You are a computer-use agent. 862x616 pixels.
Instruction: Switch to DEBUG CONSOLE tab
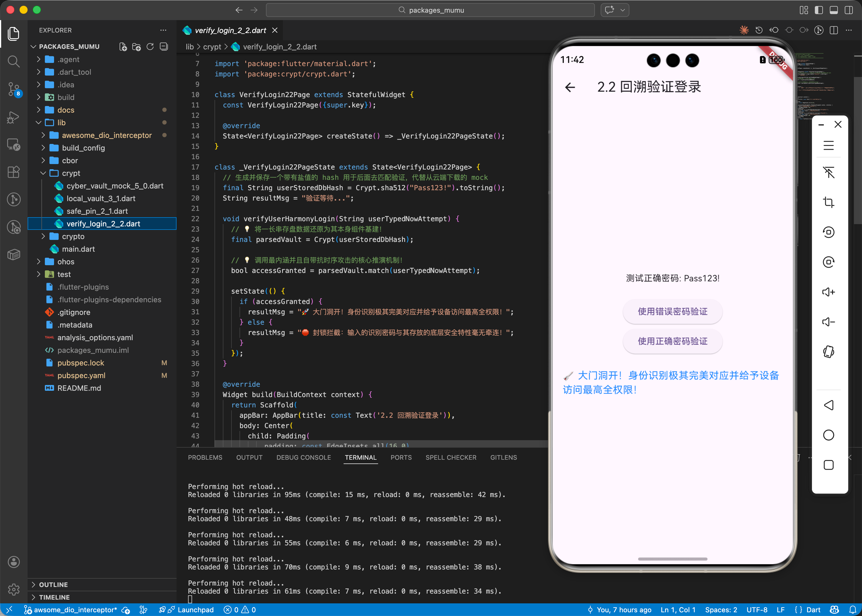pyautogui.click(x=303, y=457)
